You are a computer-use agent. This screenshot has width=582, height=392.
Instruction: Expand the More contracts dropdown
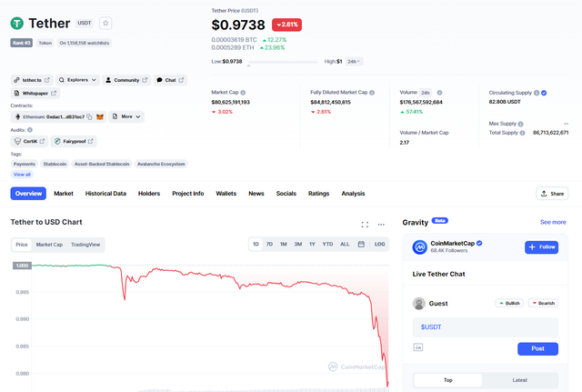126,117
